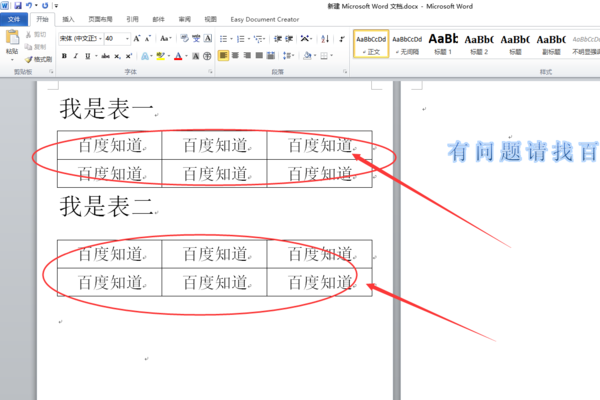This screenshot has width=600, height=400.
Task: Click the Save icon in quick access toolbar
Action: pyautogui.click(x=18, y=6)
